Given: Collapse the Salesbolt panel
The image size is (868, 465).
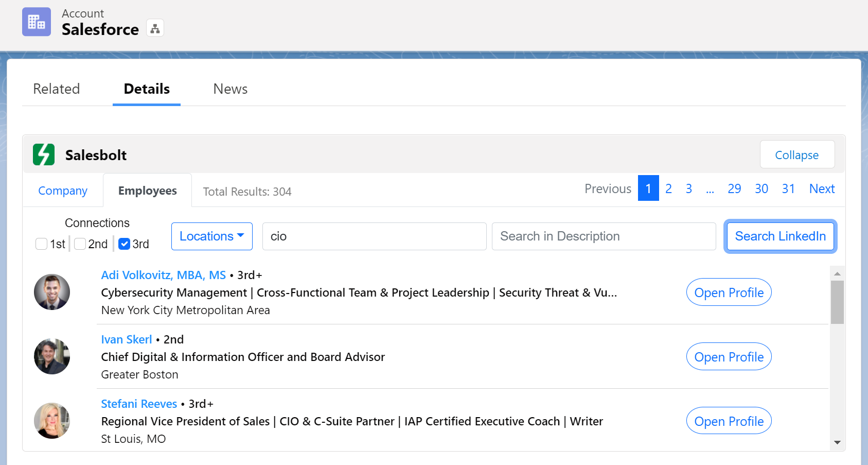Looking at the screenshot, I should click(798, 154).
